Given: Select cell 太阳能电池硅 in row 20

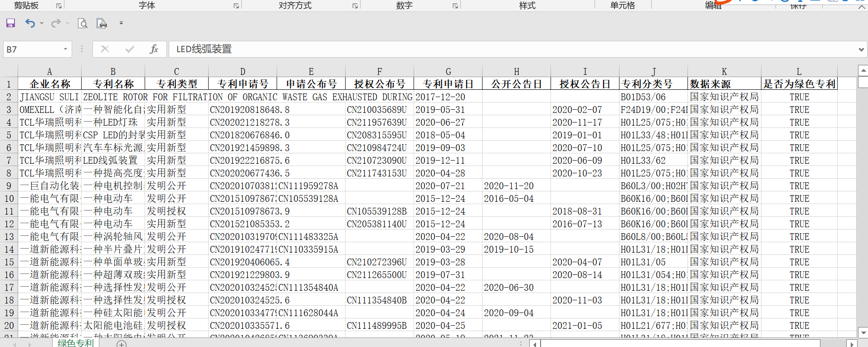Looking at the screenshot, I should pos(113,325).
